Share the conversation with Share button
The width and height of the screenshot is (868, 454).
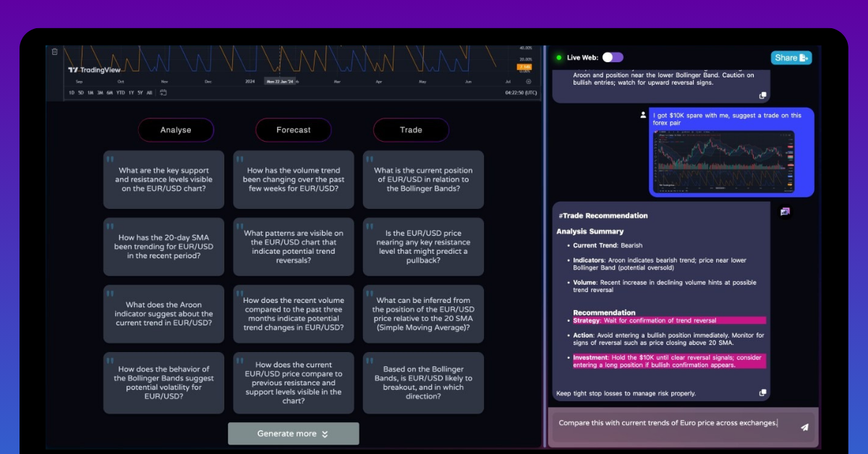(x=791, y=58)
